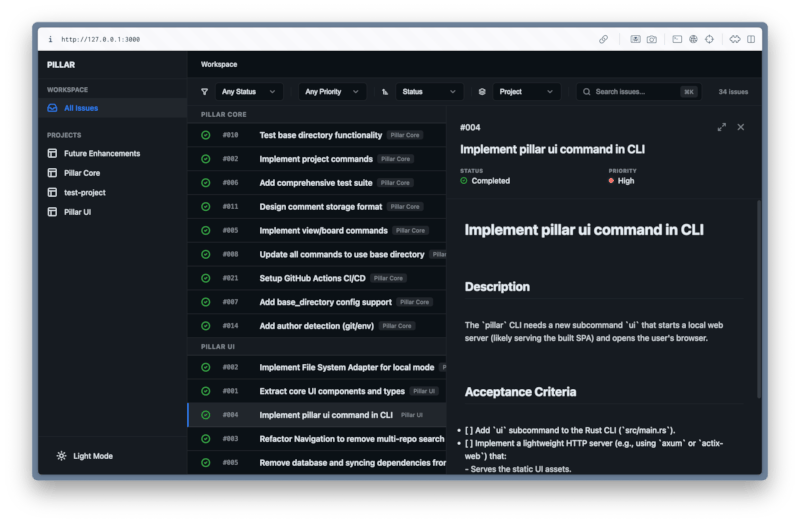Viewport: 800px width, 523px height.
Task: Toggle completed status circle for issue #010
Action: [x=205, y=135]
